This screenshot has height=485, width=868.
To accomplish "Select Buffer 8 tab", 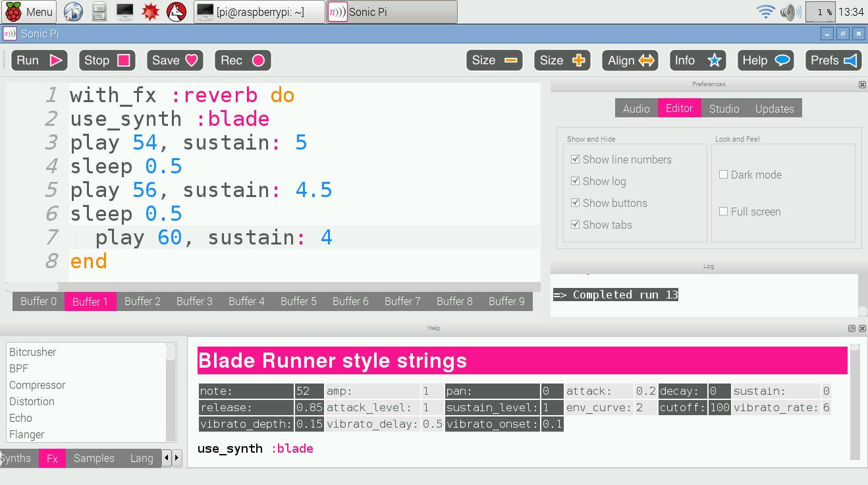I will [x=454, y=301].
